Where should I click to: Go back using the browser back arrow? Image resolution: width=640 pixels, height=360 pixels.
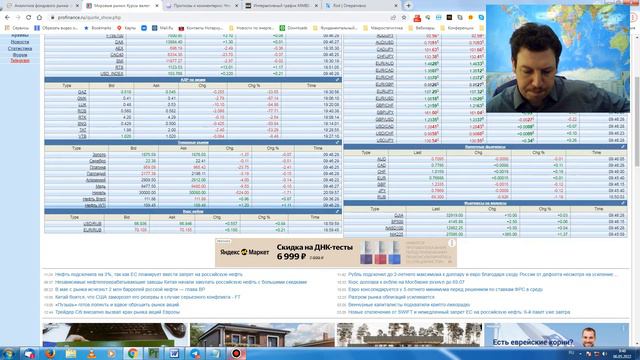point(7,18)
